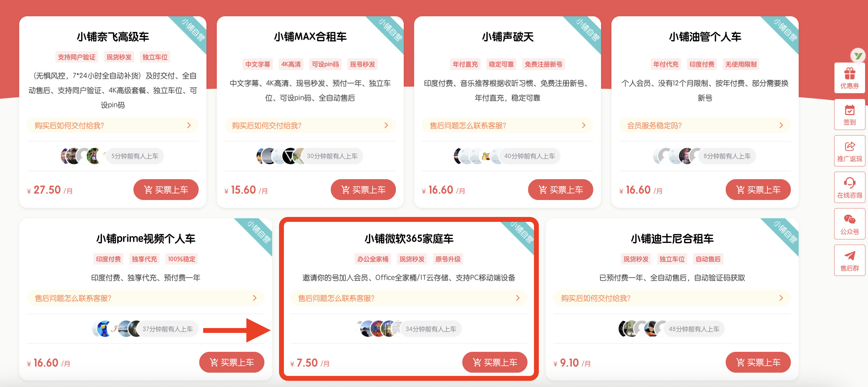868x387 pixels.
Task: Expand 购买后如何交付给我 under 小铺MAX合租车
Action: [310, 125]
